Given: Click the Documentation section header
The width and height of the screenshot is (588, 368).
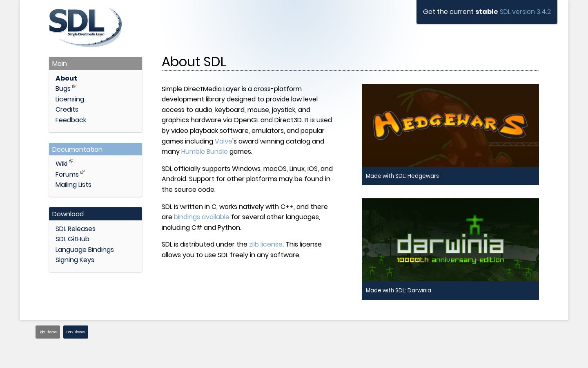Looking at the screenshot, I should tap(96, 149).
